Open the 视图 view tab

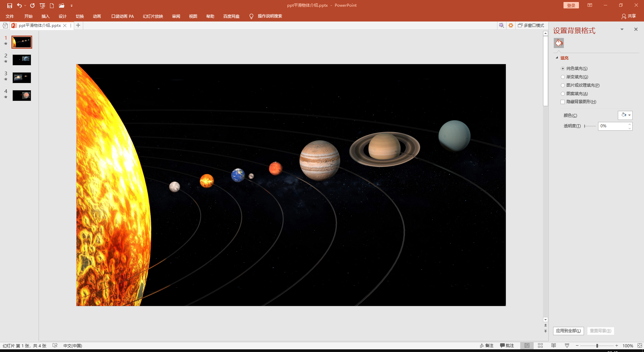coord(193,16)
